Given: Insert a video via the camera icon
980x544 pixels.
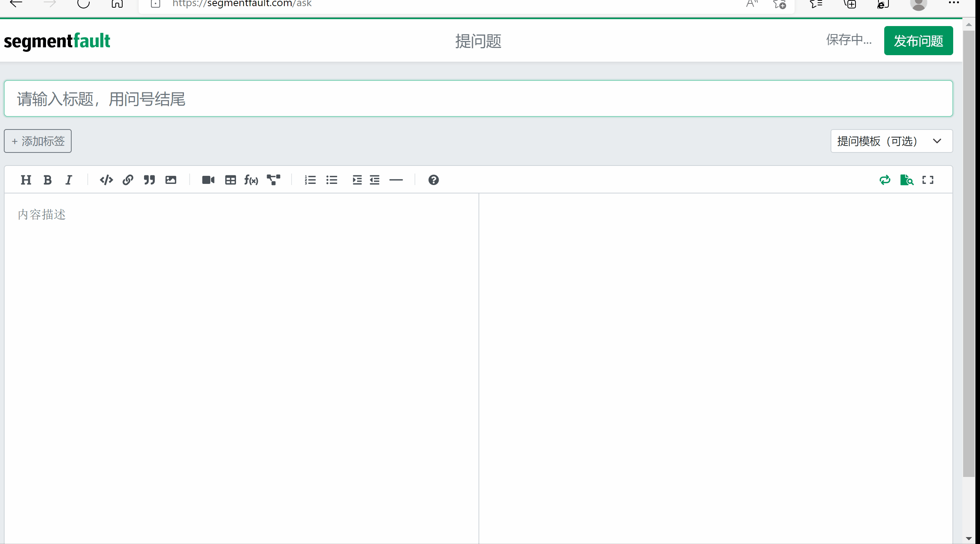Looking at the screenshot, I should 208,180.
